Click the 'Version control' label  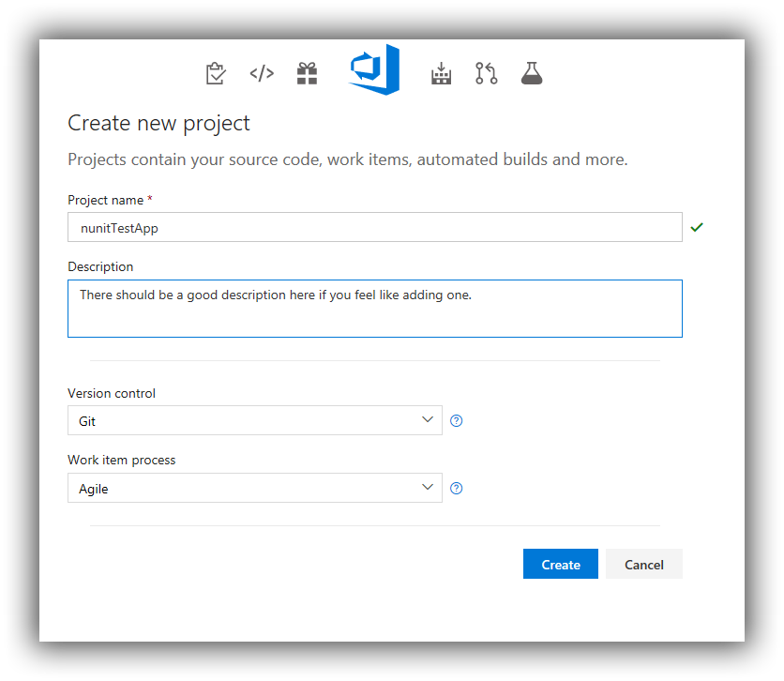tap(112, 394)
